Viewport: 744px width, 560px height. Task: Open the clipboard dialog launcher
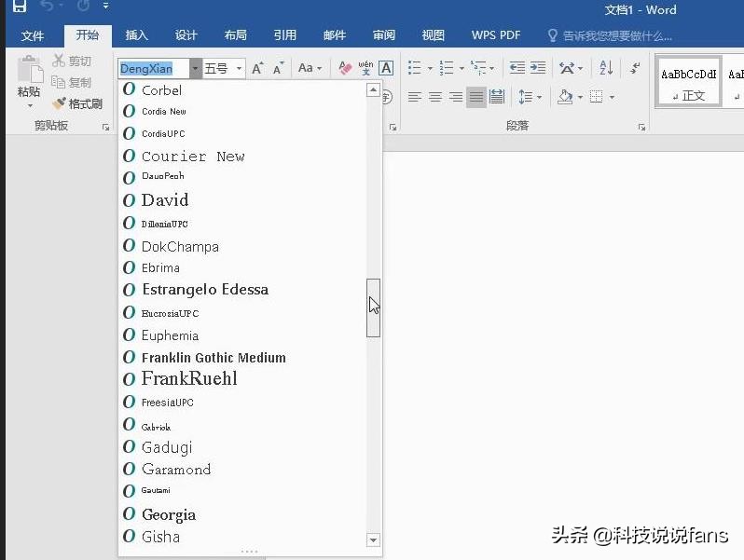pos(105,127)
